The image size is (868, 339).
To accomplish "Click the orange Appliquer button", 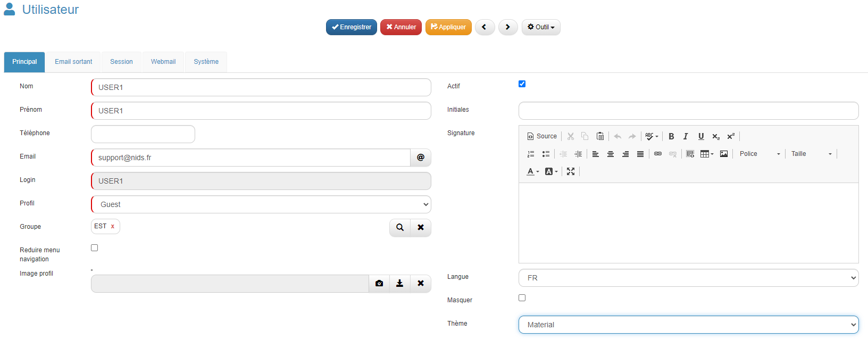I will [448, 27].
